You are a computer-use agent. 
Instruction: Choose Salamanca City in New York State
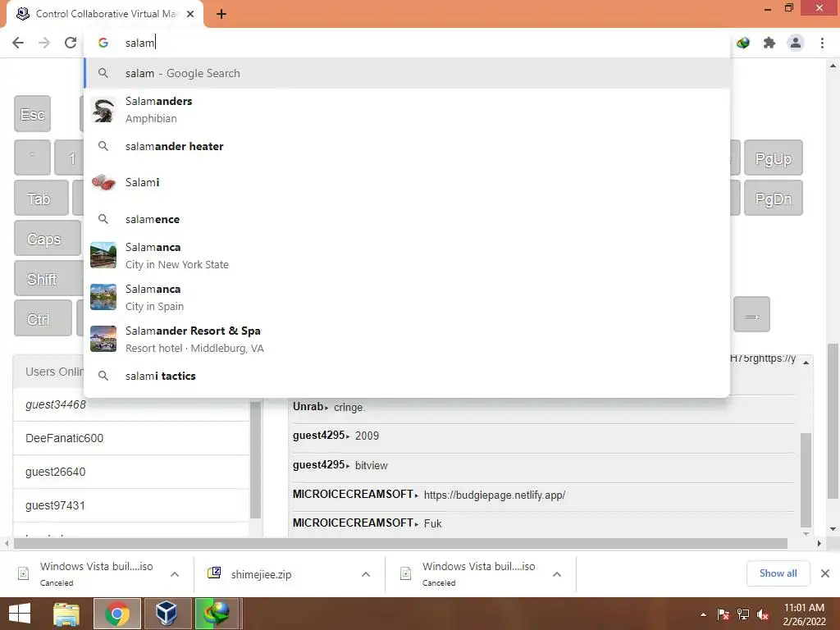[x=407, y=256]
